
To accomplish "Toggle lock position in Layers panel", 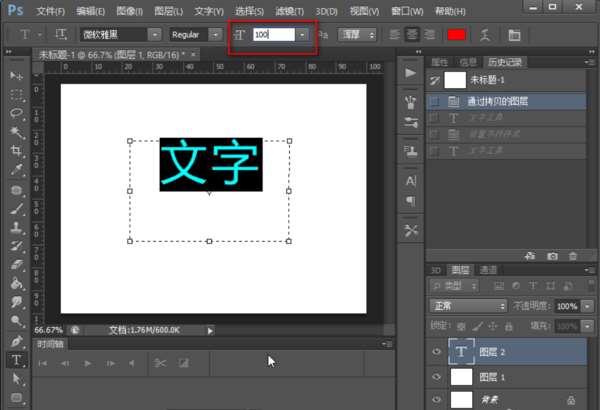I will (x=493, y=327).
